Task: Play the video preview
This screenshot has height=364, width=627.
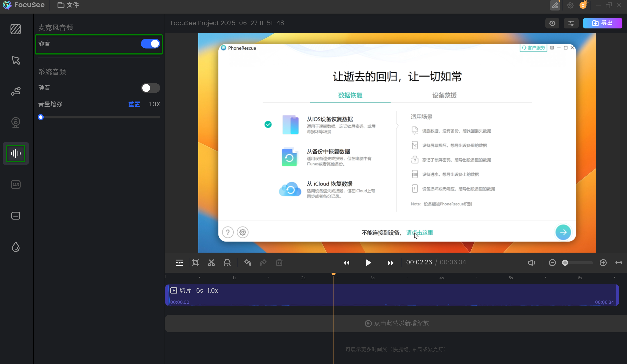Action: click(x=369, y=263)
